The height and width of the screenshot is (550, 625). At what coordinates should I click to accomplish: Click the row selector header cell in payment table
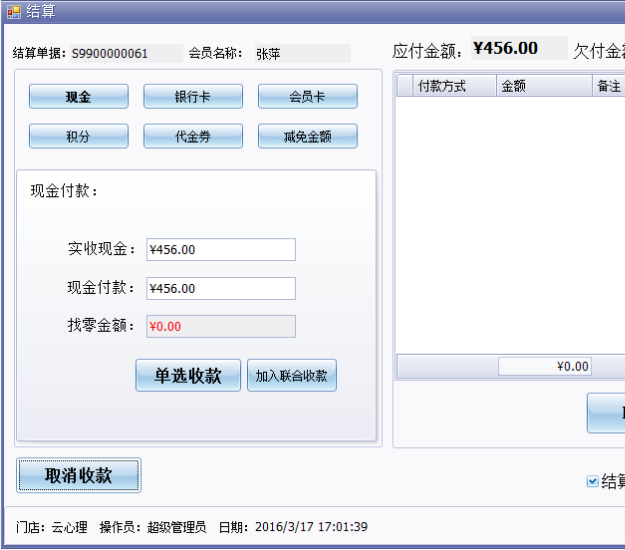pyautogui.click(x=405, y=86)
